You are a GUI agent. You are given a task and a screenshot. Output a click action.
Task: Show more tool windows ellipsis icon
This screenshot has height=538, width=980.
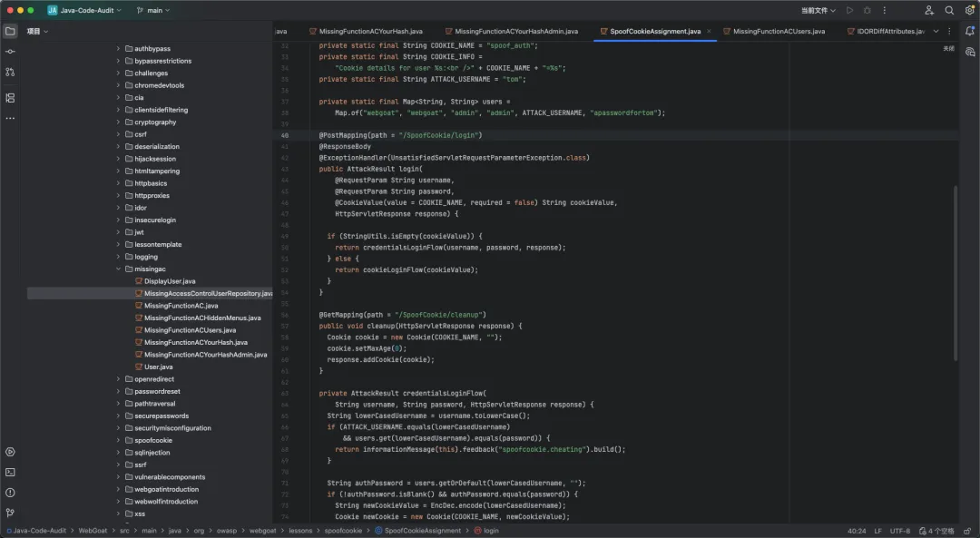pyautogui.click(x=10, y=118)
